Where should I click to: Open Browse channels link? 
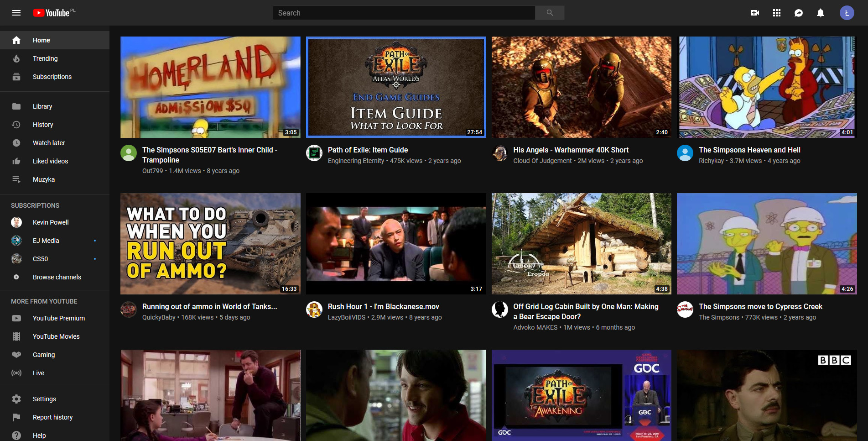tap(55, 277)
